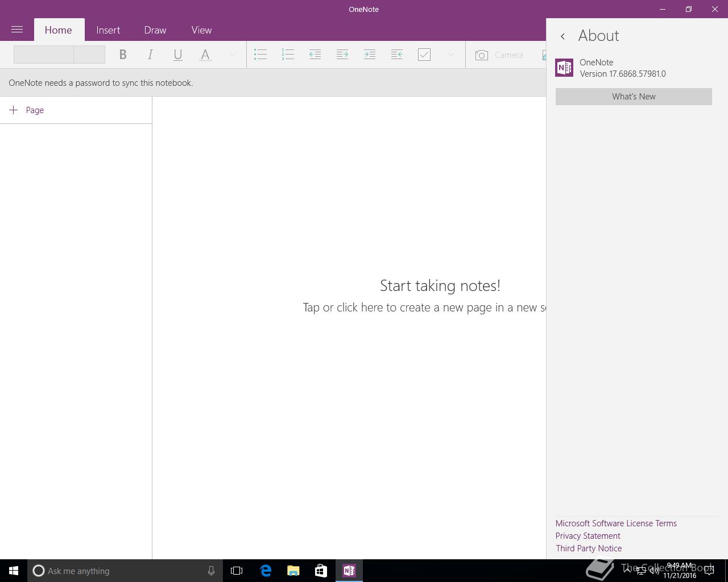
Task: Open the Windows Store from the taskbar
Action: point(321,571)
